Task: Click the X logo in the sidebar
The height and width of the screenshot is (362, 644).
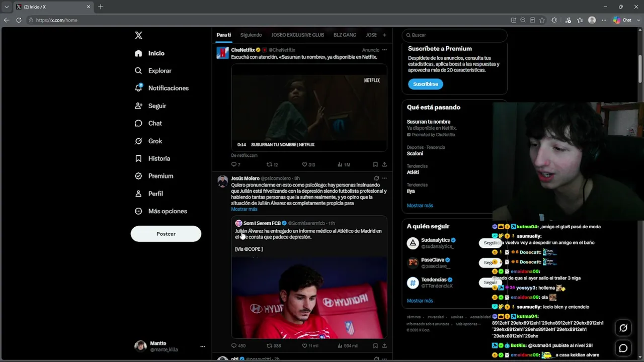Action: tap(138, 35)
